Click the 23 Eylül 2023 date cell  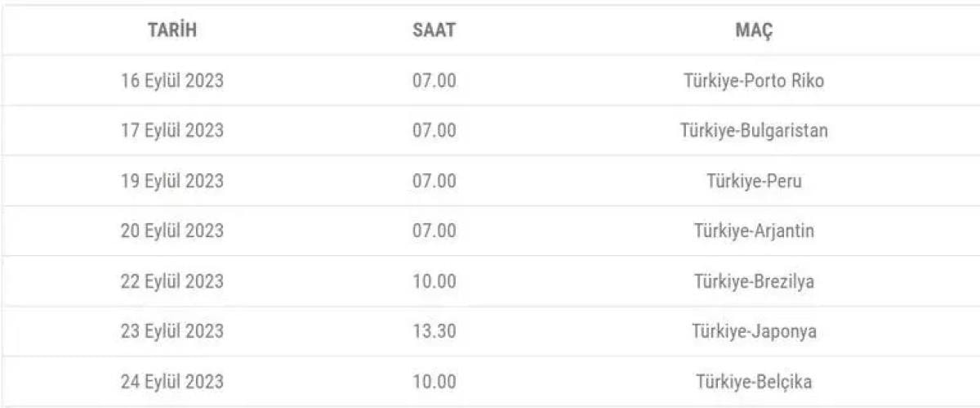(x=172, y=331)
